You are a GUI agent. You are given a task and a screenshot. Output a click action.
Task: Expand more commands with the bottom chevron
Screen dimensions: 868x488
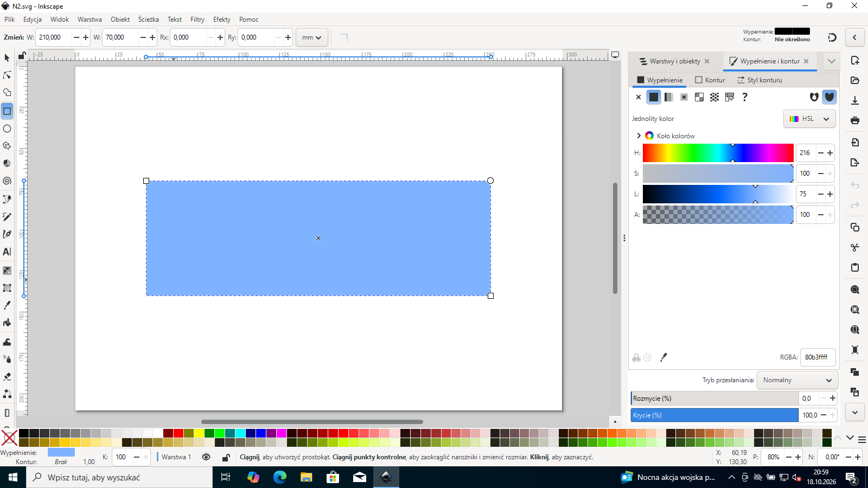[855, 413]
